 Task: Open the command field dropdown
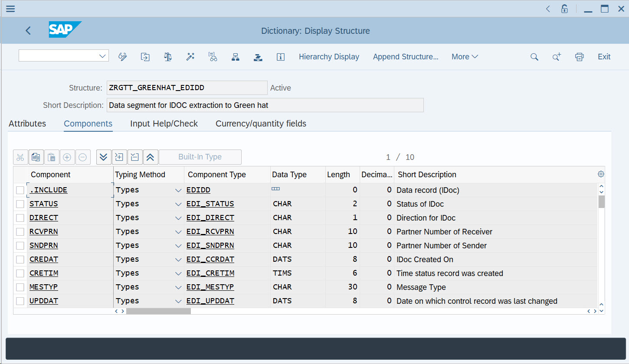[103, 56]
